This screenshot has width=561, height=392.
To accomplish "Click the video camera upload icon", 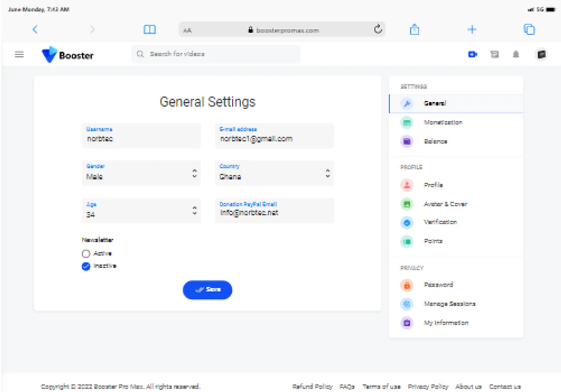I will 473,54.
